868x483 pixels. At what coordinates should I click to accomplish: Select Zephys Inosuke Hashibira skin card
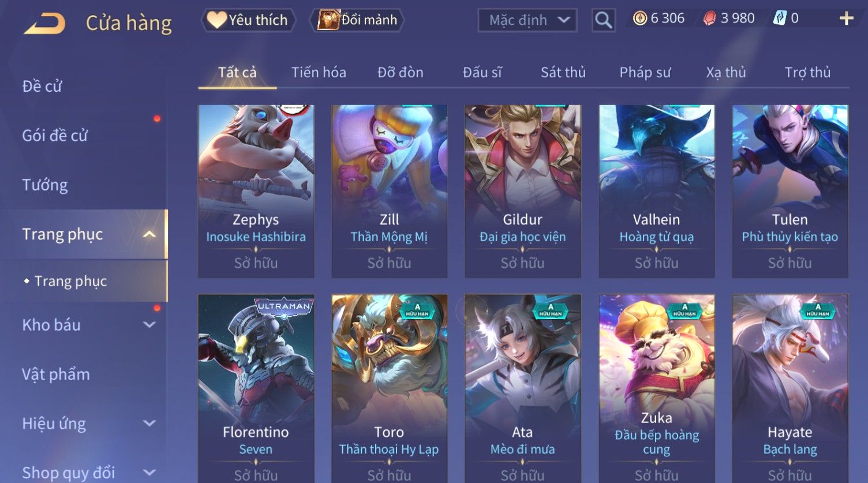coord(256,191)
